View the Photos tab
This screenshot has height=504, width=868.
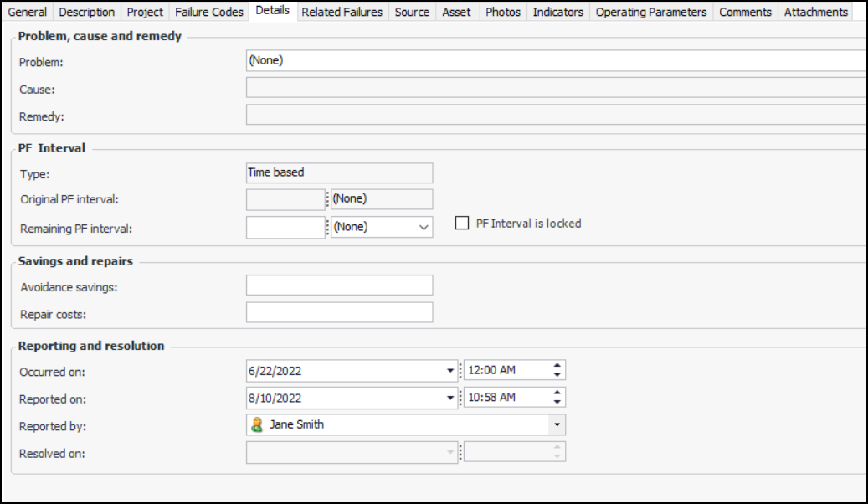click(503, 13)
